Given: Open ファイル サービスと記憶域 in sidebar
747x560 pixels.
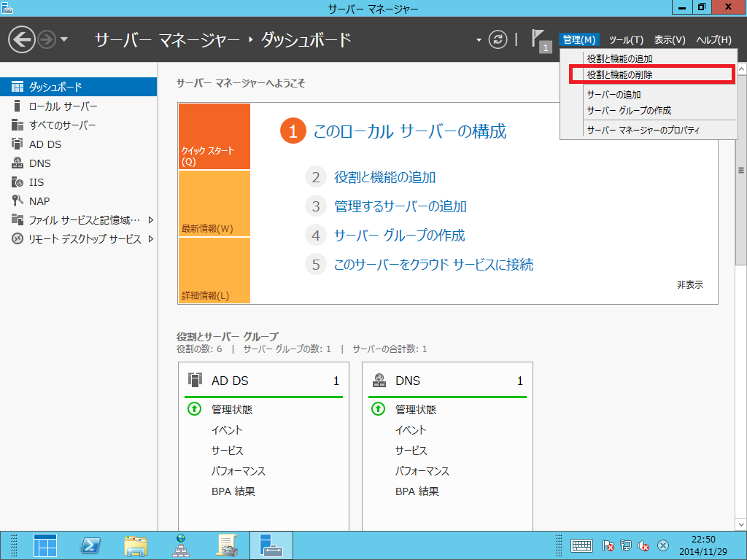Looking at the screenshot, I should click(78, 220).
